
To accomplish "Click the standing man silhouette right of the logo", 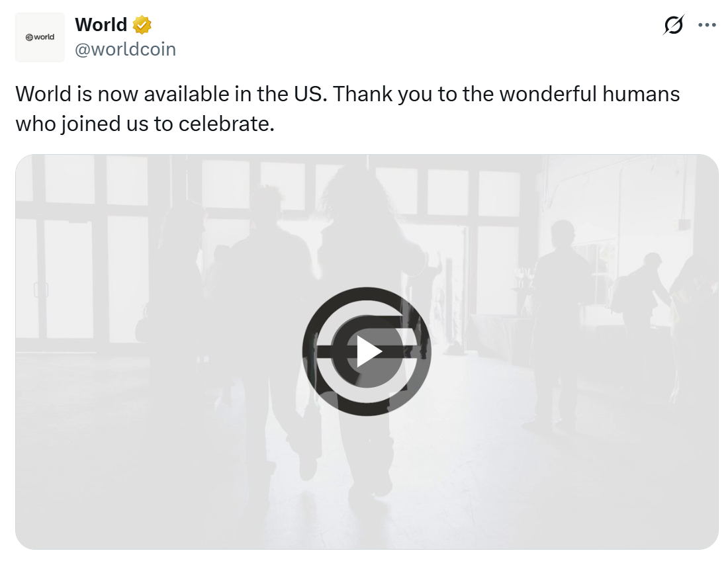I will [561, 291].
